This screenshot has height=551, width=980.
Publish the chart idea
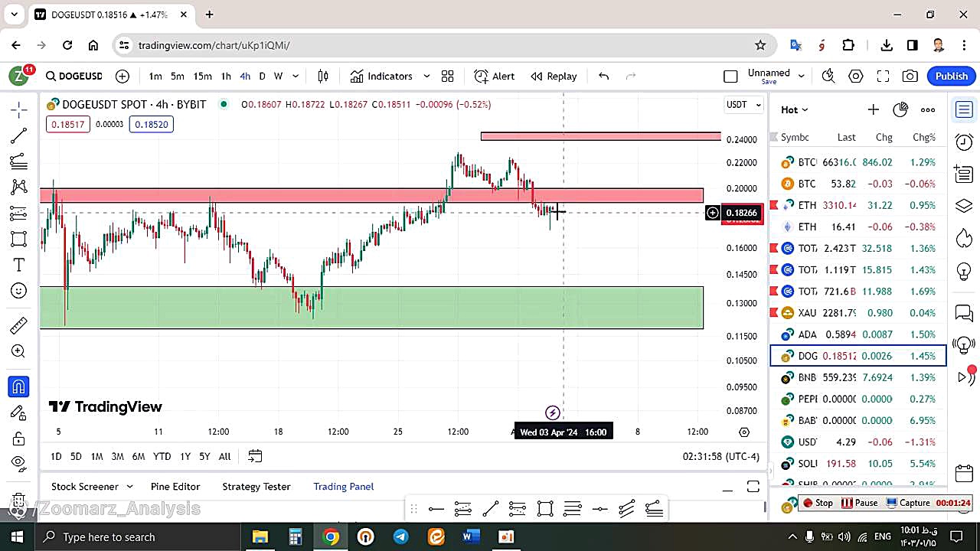[x=952, y=76]
